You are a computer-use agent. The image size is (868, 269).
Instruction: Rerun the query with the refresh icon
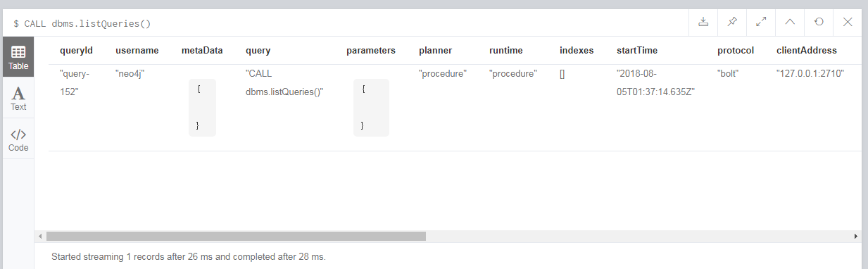coord(819,22)
